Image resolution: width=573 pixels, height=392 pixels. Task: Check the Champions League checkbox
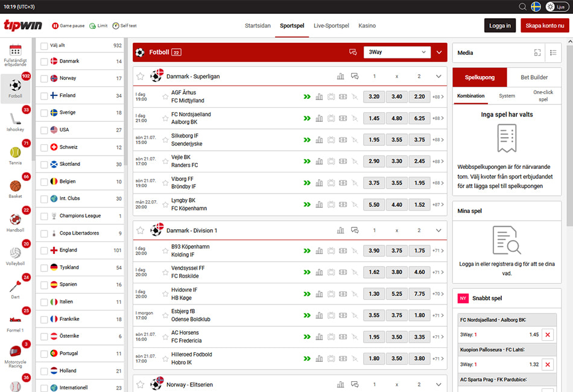pyautogui.click(x=44, y=217)
